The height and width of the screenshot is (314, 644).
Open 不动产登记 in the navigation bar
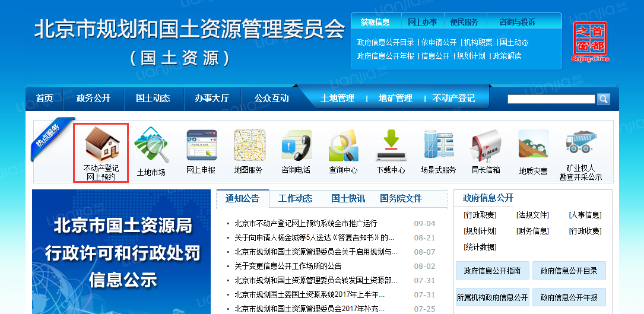[453, 98]
